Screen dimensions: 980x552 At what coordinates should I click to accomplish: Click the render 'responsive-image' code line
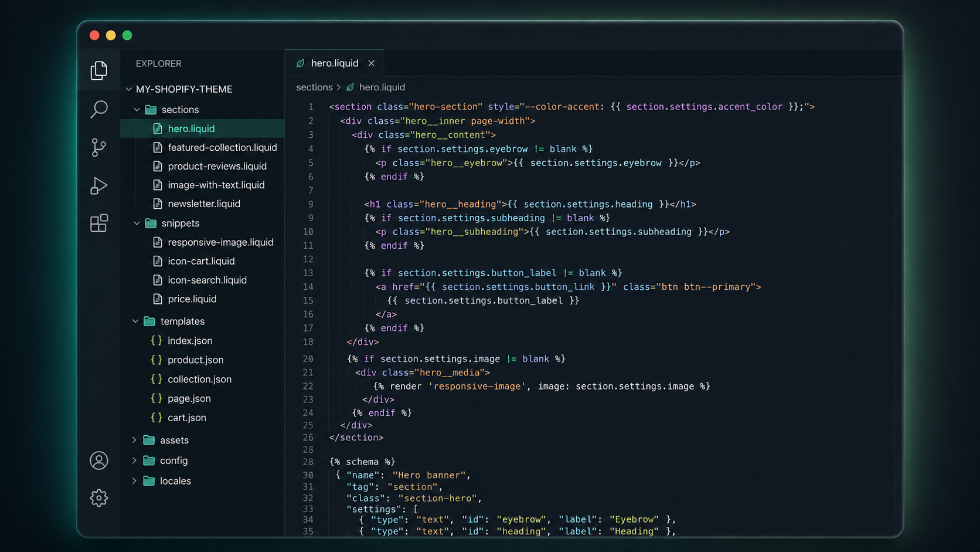coord(542,387)
